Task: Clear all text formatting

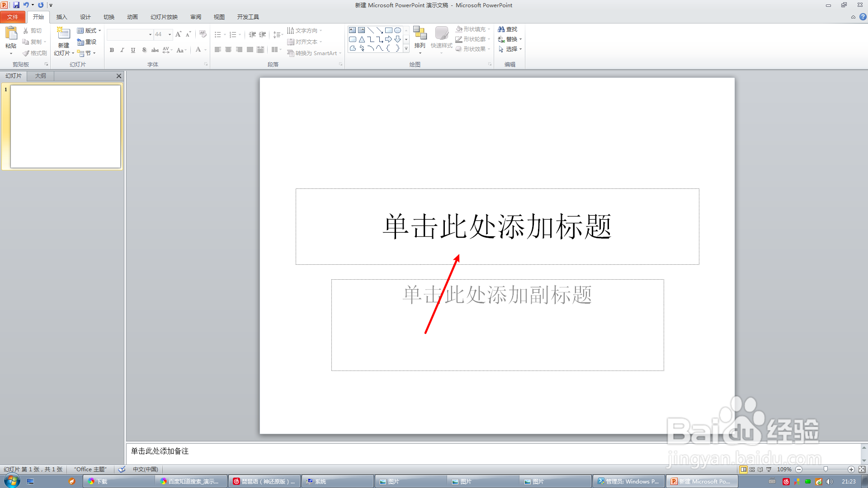Action: (203, 34)
